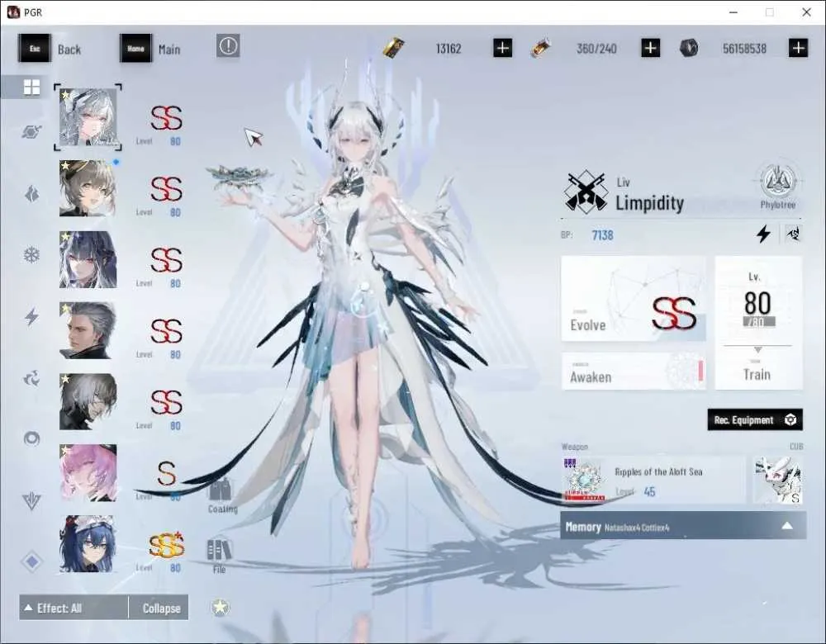Go to Main with the Home button
This screenshot has height=644, width=826.
pyautogui.click(x=150, y=49)
